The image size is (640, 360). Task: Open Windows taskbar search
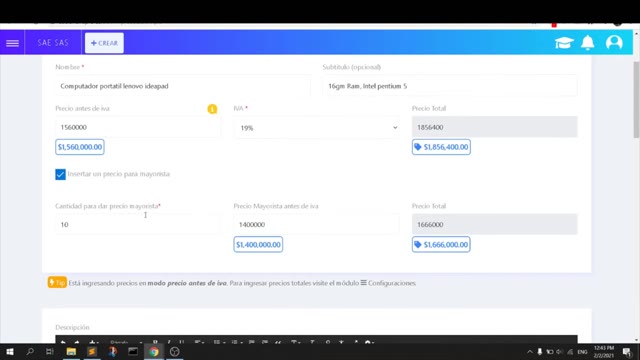(x=30, y=351)
